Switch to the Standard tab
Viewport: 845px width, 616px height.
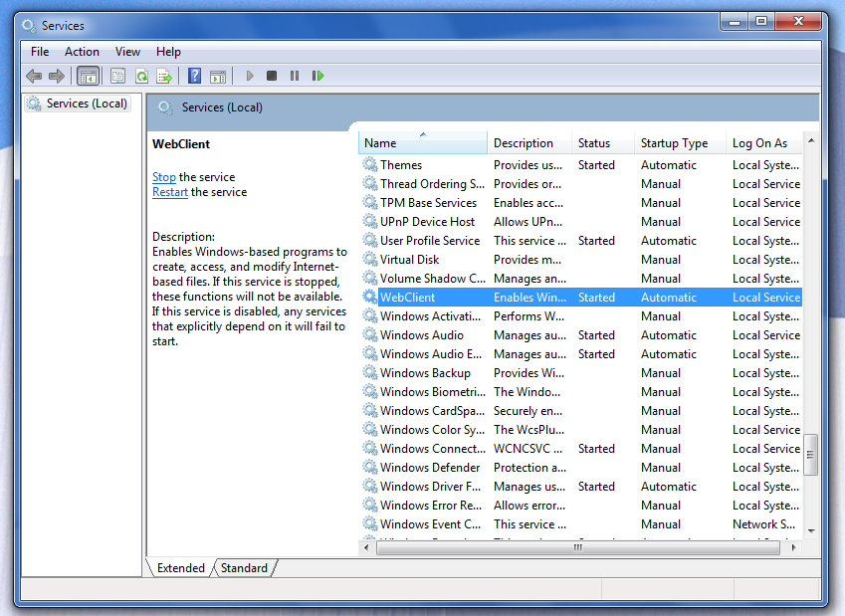coord(244,568)
